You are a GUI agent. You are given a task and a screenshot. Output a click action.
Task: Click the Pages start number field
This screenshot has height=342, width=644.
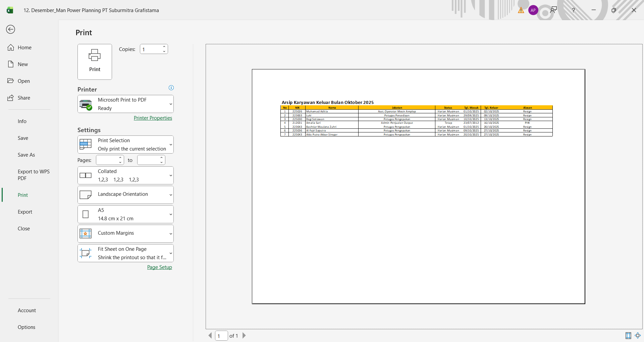[107, 160]
